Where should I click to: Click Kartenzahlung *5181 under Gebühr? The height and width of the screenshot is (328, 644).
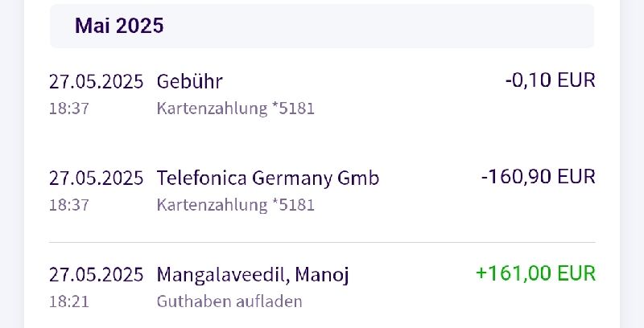[x=235, y=109]
